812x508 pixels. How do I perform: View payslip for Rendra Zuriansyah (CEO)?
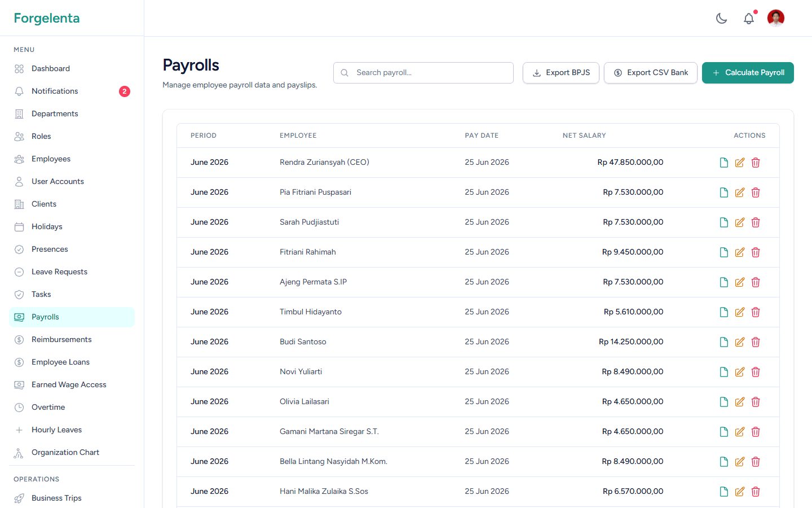tap(724, 163)
